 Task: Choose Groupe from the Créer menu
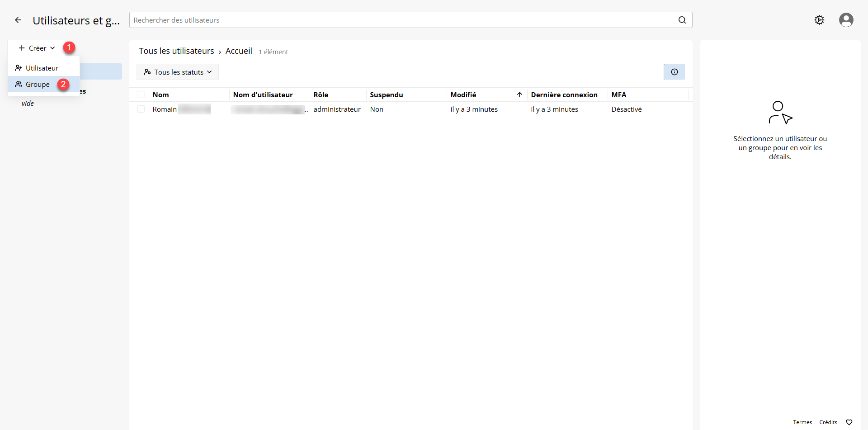tap(38, 85)
